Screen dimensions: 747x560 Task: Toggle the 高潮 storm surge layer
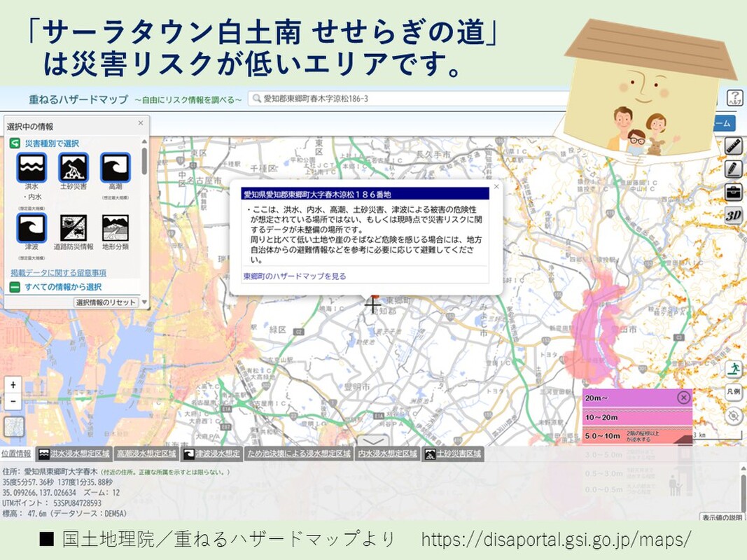pyautogui.click(x=116, y=168)
